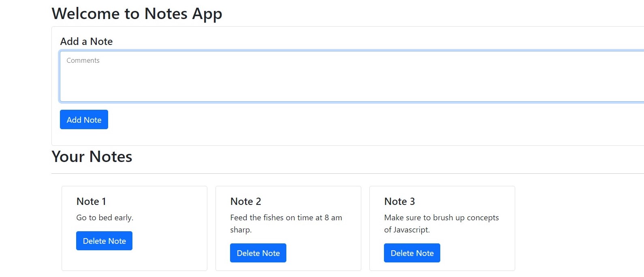Click the divider line under Your Notes

(x=348, y=173)
